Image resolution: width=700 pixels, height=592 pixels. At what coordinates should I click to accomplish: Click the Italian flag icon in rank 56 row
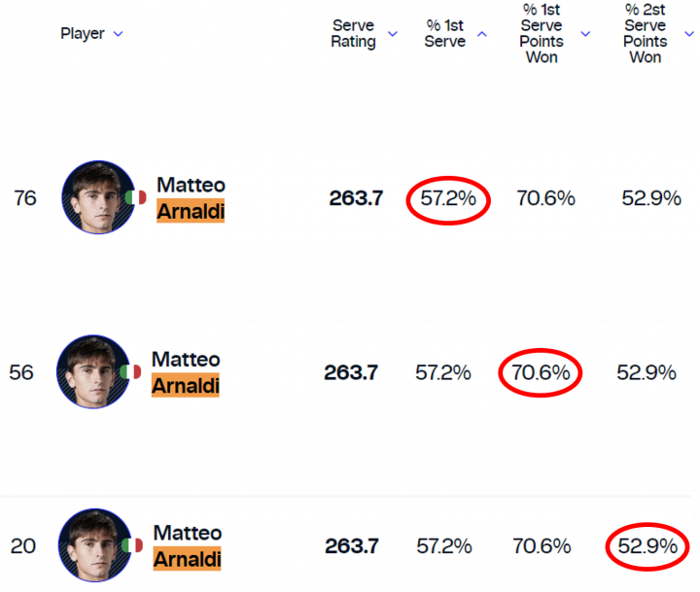(x=130, y=371)
